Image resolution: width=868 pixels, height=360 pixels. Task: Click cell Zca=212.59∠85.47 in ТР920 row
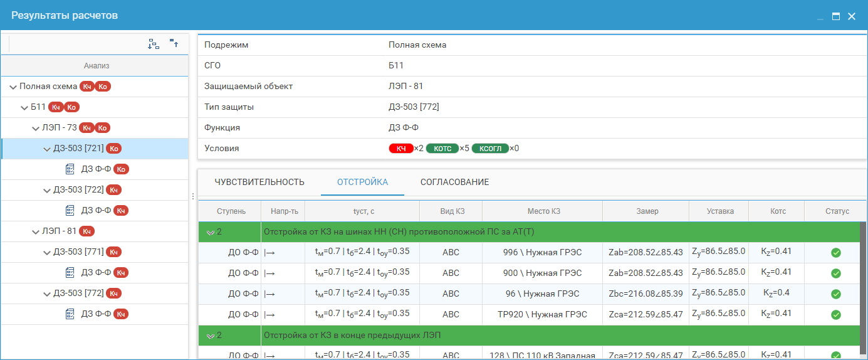click(646, 314)
